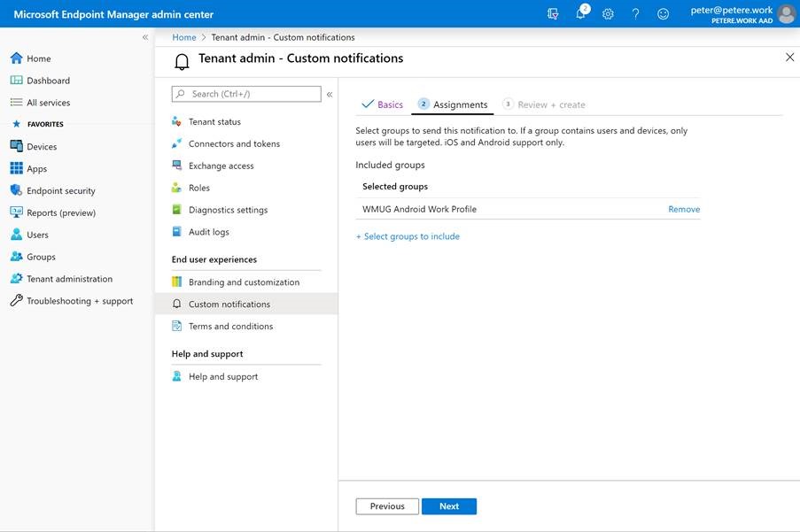Open the help question mark menu

[634, 13]
